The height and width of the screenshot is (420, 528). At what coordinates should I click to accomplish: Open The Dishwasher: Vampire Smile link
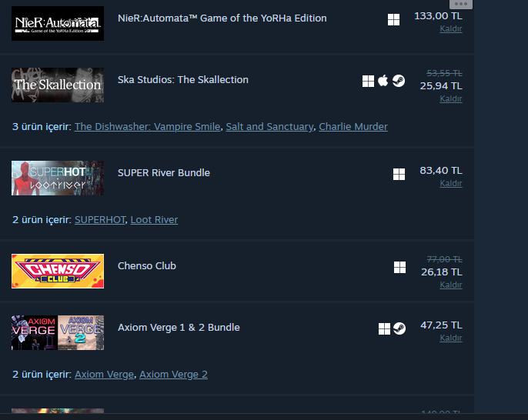click(147, 127)
